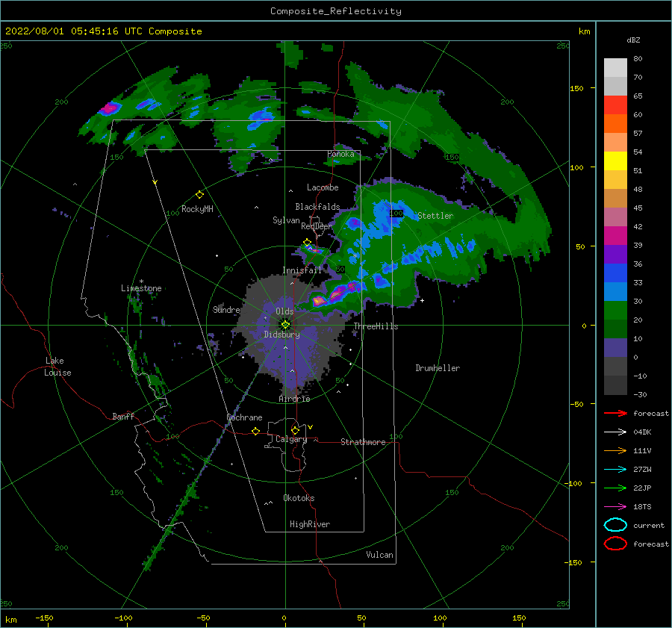
Task: Click the yellow diamond marker beside RockyMH
Action: point(199,195)
